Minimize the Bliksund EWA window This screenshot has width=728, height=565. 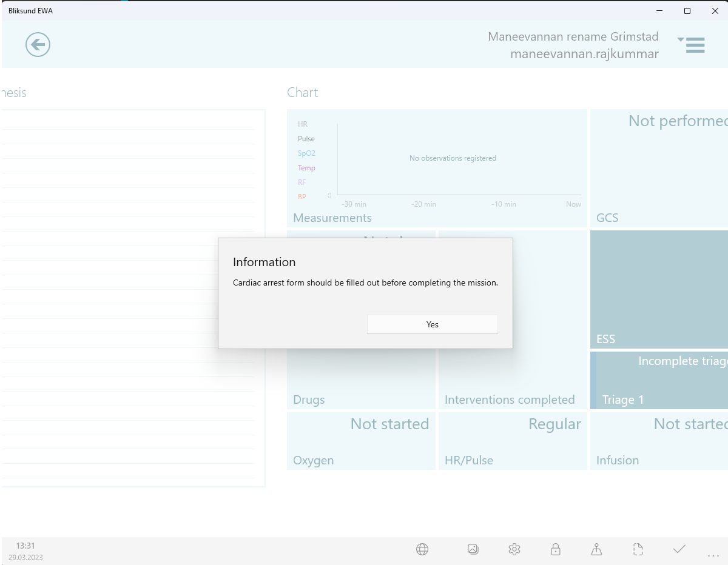point(659,11)
